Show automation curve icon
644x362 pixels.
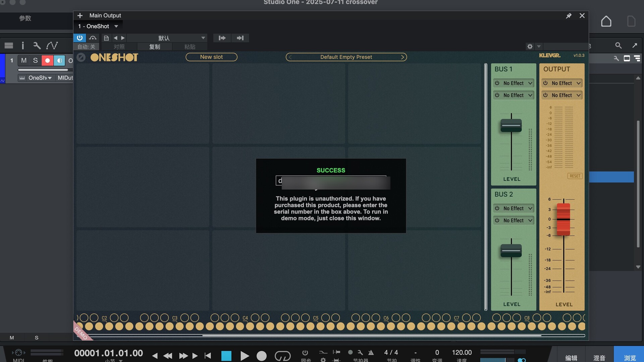52,45
